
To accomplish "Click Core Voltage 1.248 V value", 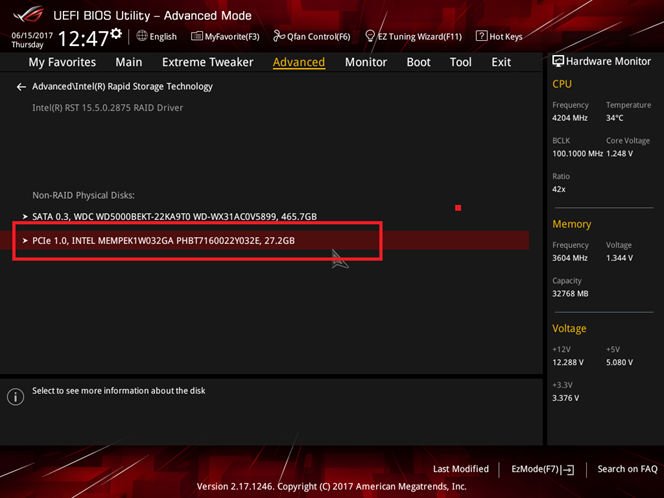I will tap(620, 153).
